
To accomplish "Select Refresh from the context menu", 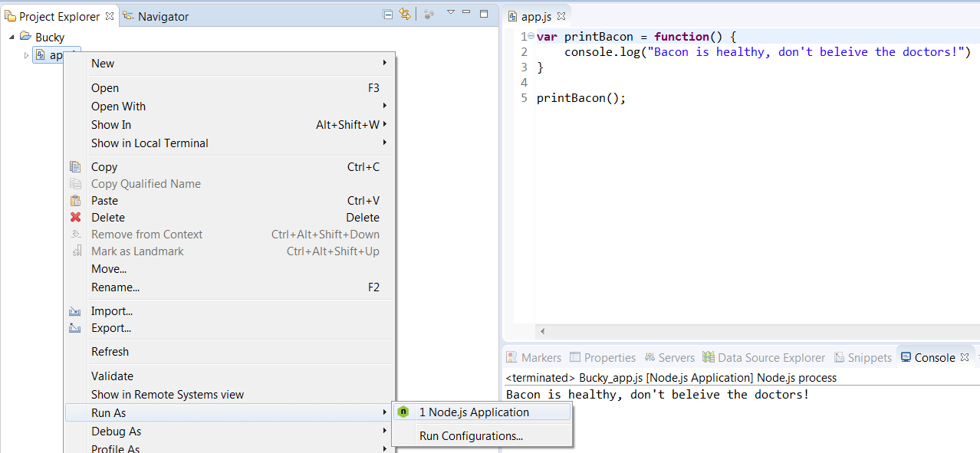I will point(110,351).
